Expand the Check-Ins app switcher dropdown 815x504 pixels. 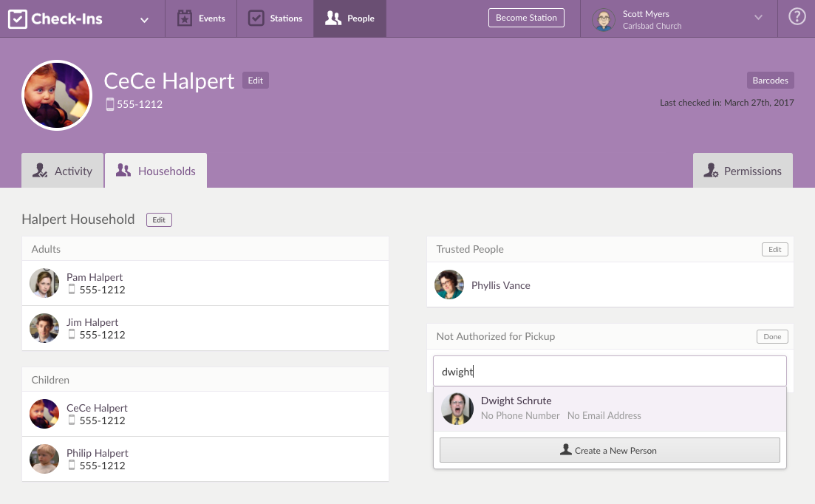(144, 20)
